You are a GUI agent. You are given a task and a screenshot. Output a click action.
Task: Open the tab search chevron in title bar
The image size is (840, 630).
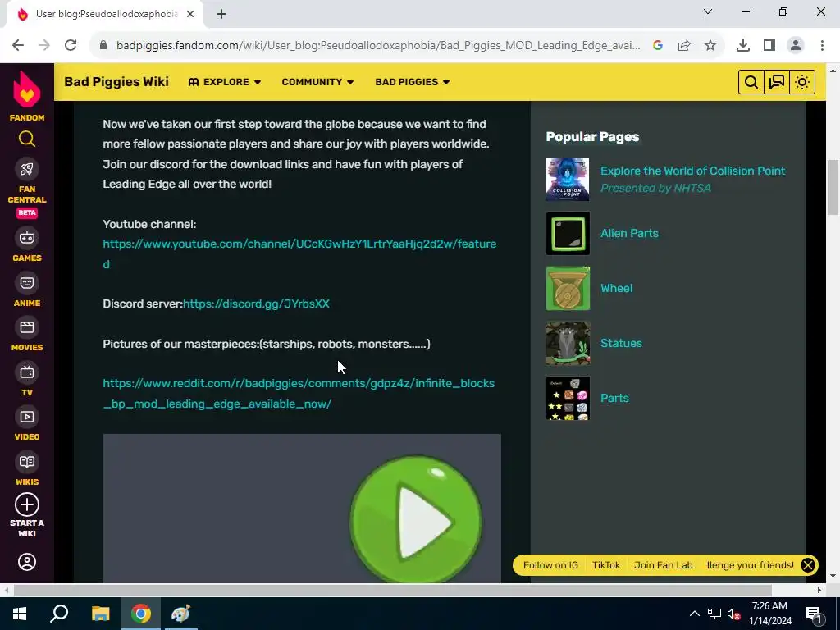[708, 11]
